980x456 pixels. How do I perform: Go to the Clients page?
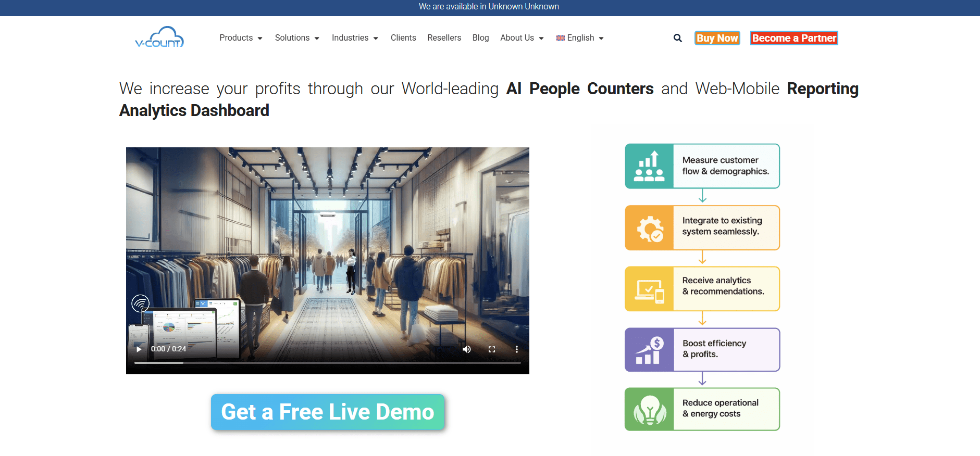point(403,38)
